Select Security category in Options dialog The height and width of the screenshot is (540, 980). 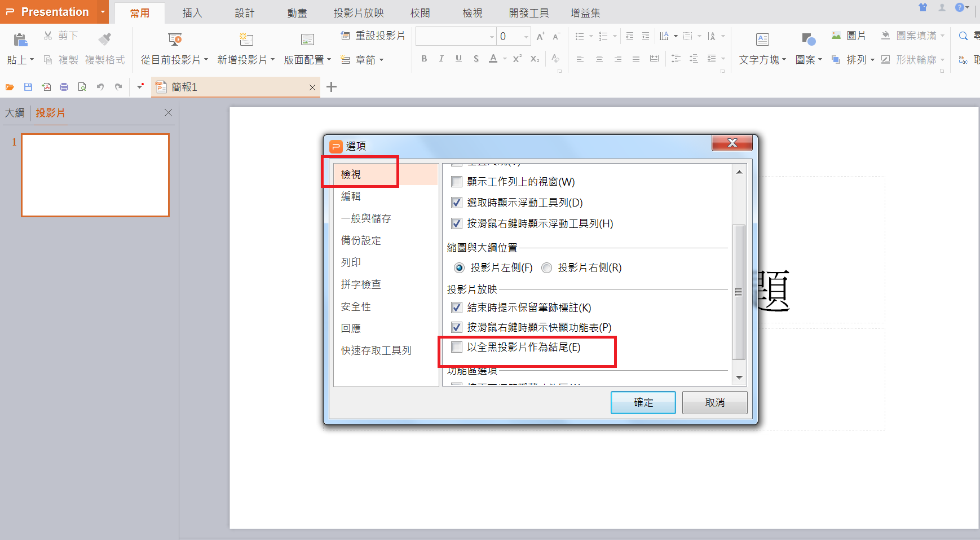click(x=356, y=306)
